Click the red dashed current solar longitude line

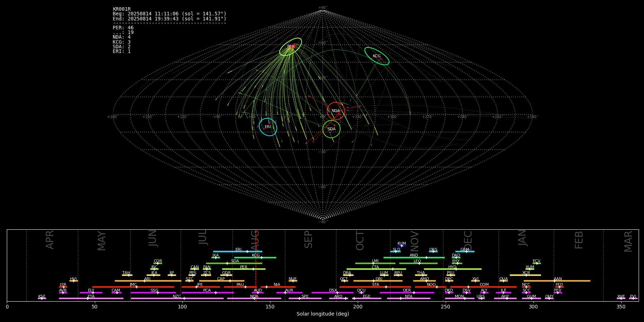[x=255, y=265]
